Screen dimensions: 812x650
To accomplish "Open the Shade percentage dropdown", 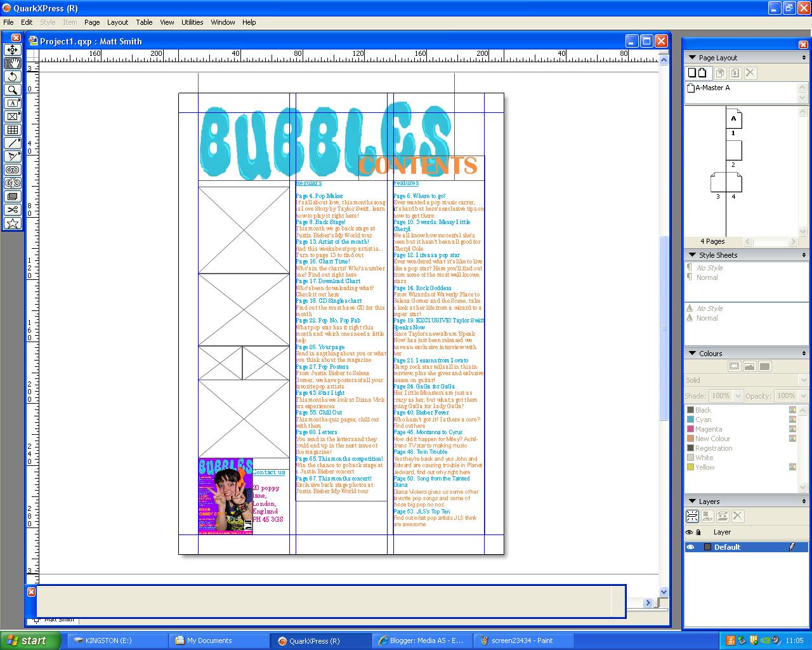I will pyautogui.click(x=738, y=396).
